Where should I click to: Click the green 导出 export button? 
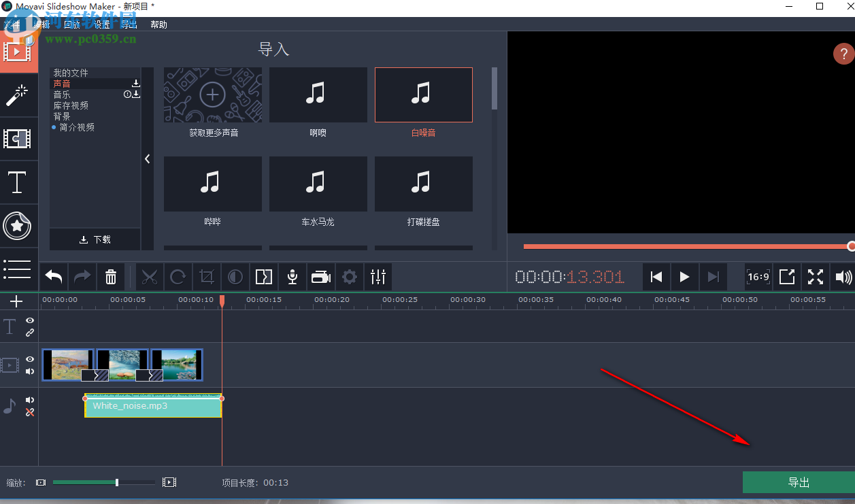798,482
